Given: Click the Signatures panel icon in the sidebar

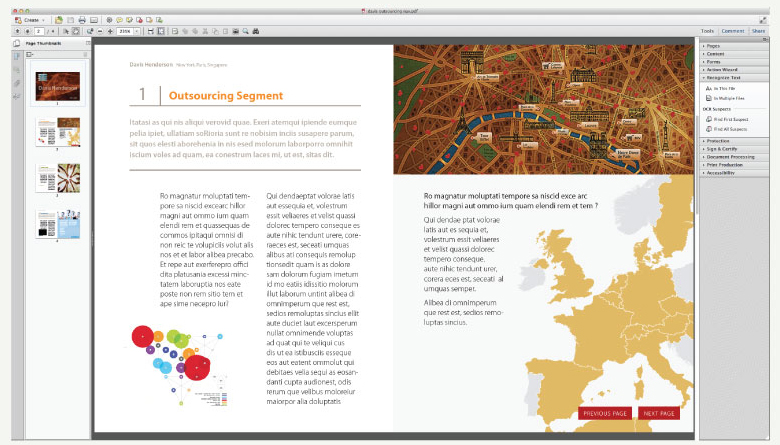Looking at the screenshot, I should coord(17,96).
